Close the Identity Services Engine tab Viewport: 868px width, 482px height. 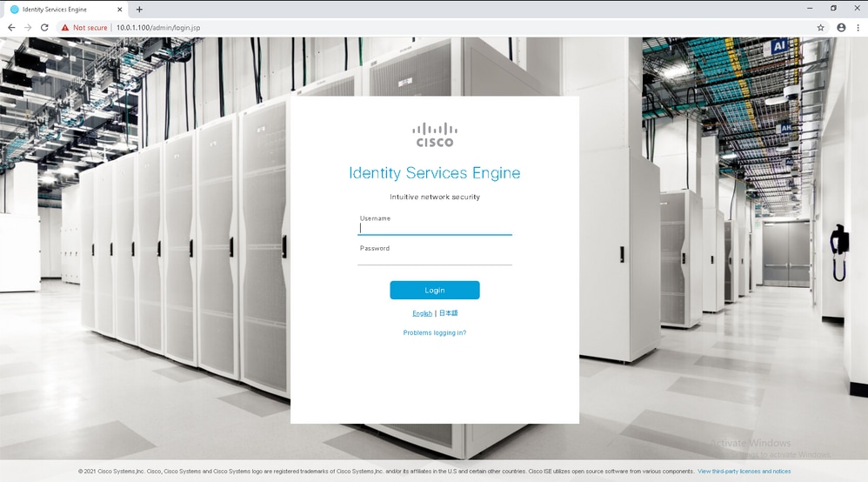[x=119, y=10]
